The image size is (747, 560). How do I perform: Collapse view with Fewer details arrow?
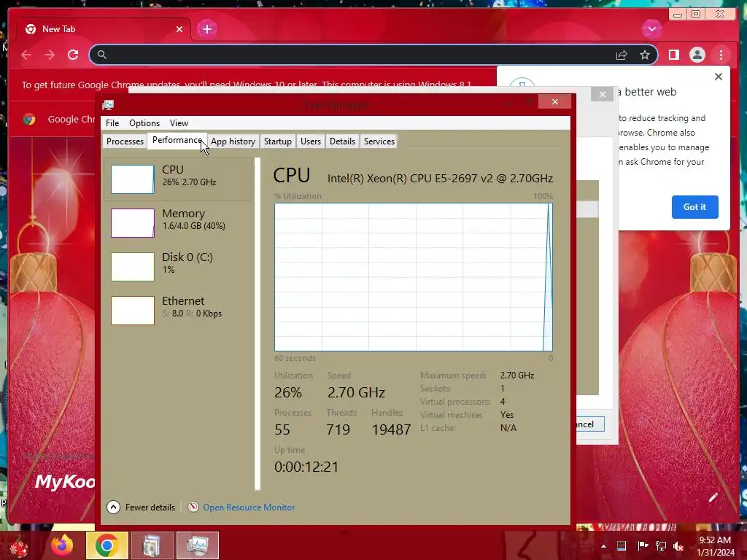(x=113, y=507)
